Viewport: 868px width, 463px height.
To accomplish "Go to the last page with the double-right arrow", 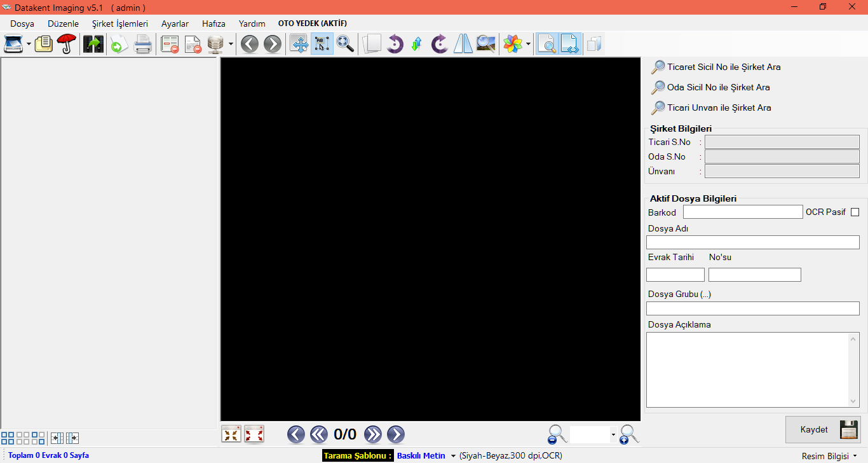I will 373,434.
